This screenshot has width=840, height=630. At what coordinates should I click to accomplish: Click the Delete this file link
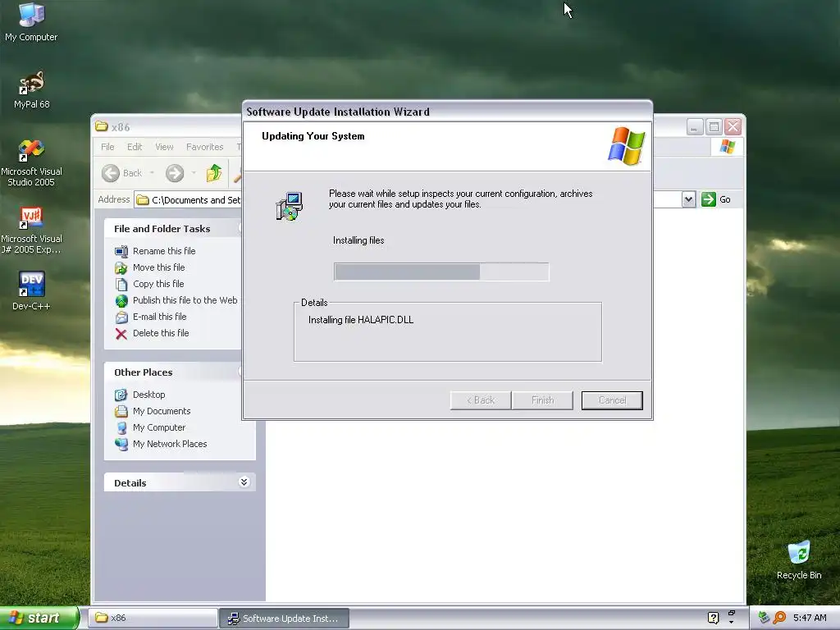161,333
